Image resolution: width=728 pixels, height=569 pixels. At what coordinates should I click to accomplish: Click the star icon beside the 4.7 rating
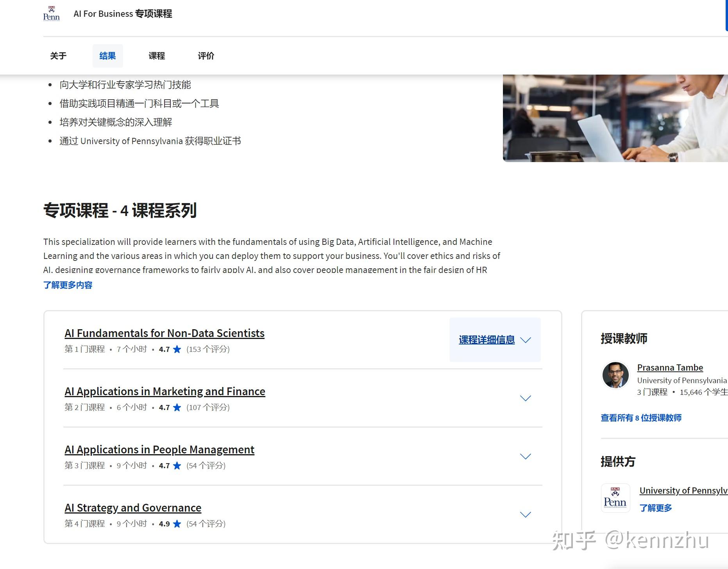point(177,349)
